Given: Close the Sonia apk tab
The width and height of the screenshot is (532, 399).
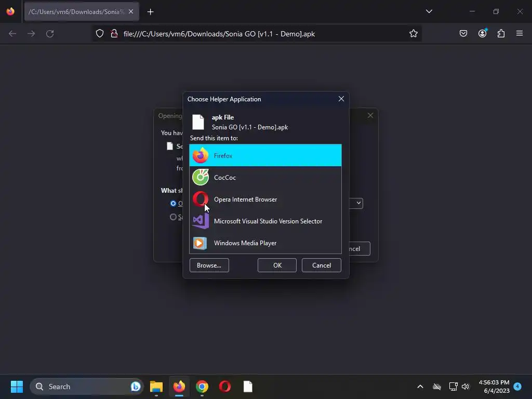Looking at the screenshot, I should pyautogui.click(x=131, y=11).
